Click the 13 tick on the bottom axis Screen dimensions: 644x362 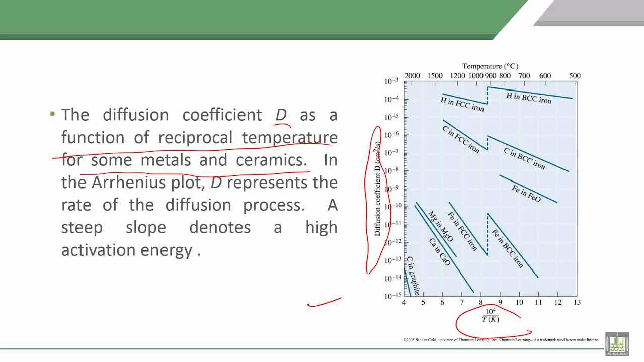(x=577, y=302)
